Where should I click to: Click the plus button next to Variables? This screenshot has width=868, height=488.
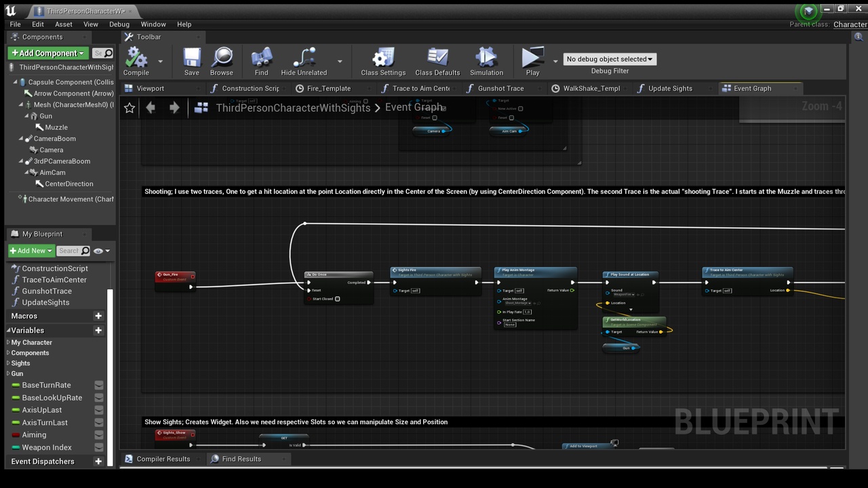(x=98, y=330)
